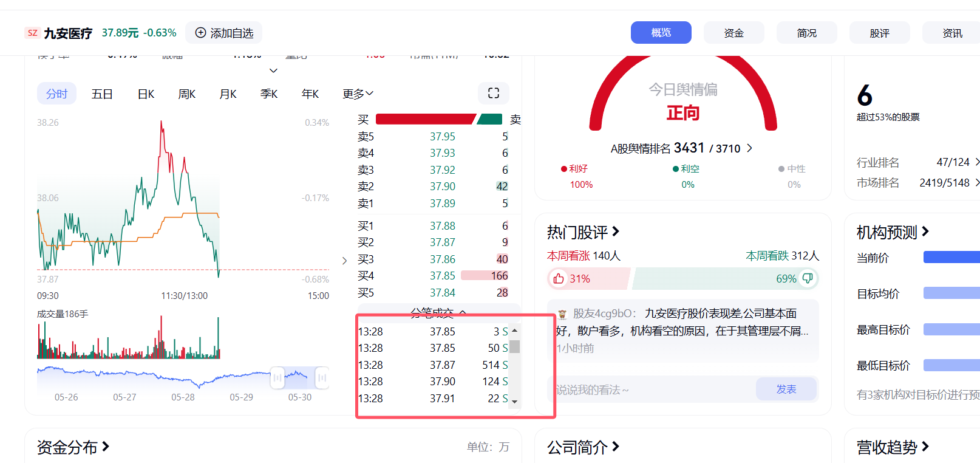The width and height of the screenshot is (980, 463).
Task: Click 买1 price 37.88
Action: click(x=443, y=226)
